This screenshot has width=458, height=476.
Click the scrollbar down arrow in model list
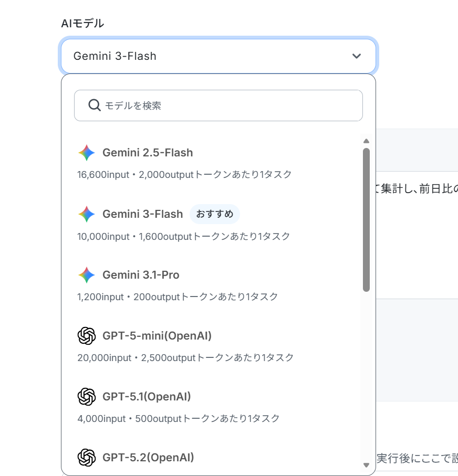(366, 465)
